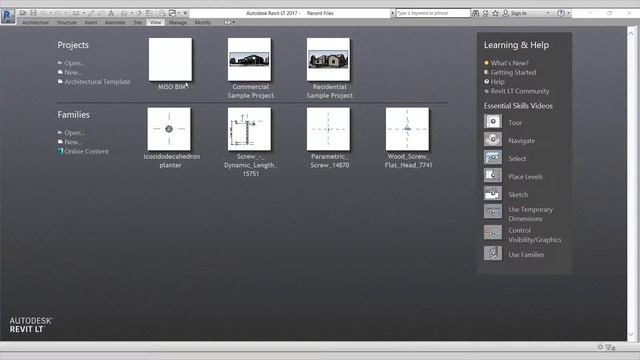Viewport: 640px width, 360px height.
Task: Click Open under Projects
Action: click(x=74, y=63)
